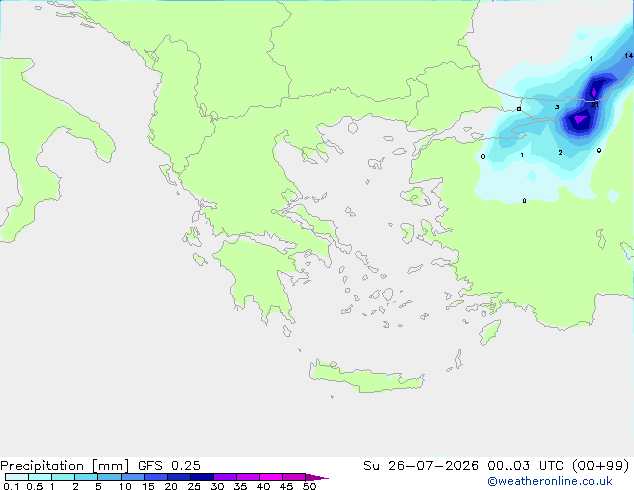Screen dimensions: 634x490
Task: Click the '15' legend scale label
Action: pyautogui.click(x=148, y=486)
